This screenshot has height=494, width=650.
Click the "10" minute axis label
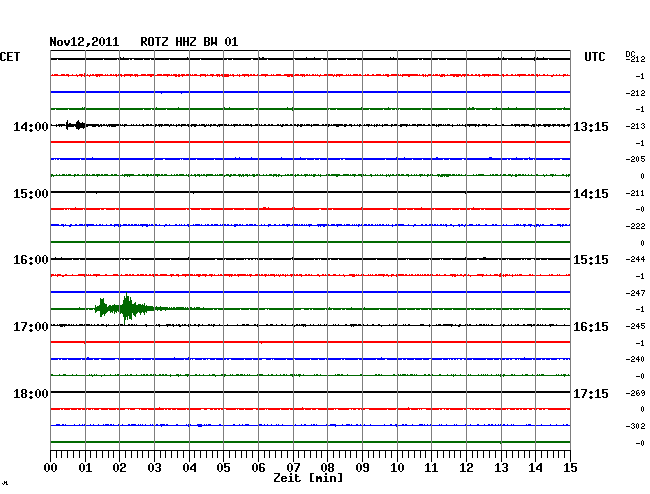click(x=397, y=467)
